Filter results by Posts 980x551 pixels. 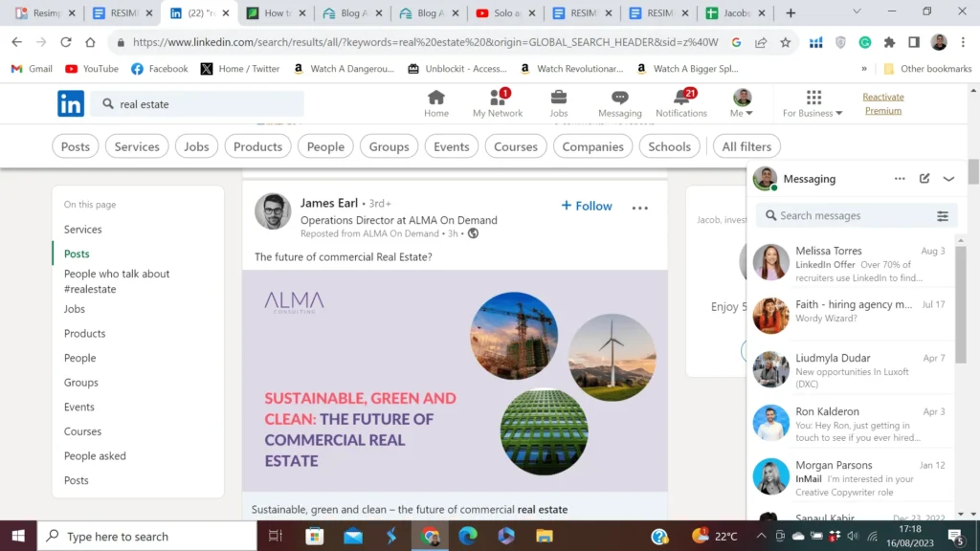point(75,146)
